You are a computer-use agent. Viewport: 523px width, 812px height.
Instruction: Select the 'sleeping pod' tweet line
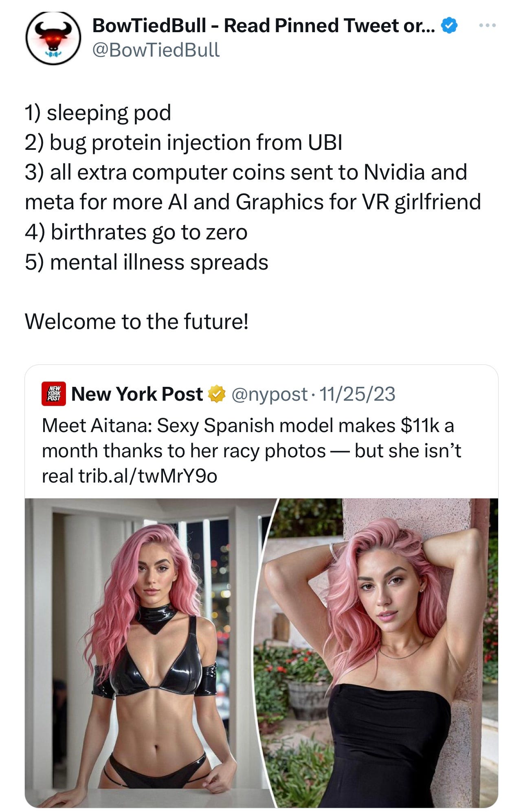click(x=98, y=113)
